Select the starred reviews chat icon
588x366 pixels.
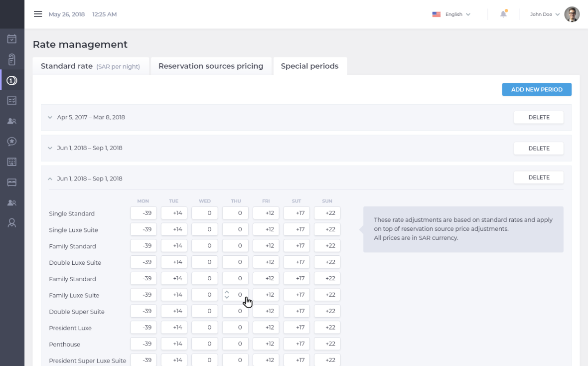[x=12, y=141]
